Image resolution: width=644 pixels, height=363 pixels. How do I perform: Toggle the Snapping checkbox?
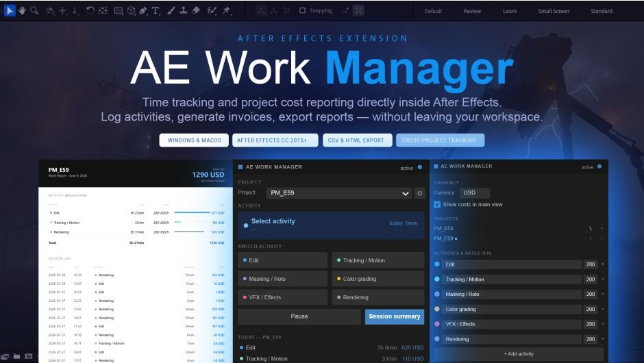[x=302, y=11]
